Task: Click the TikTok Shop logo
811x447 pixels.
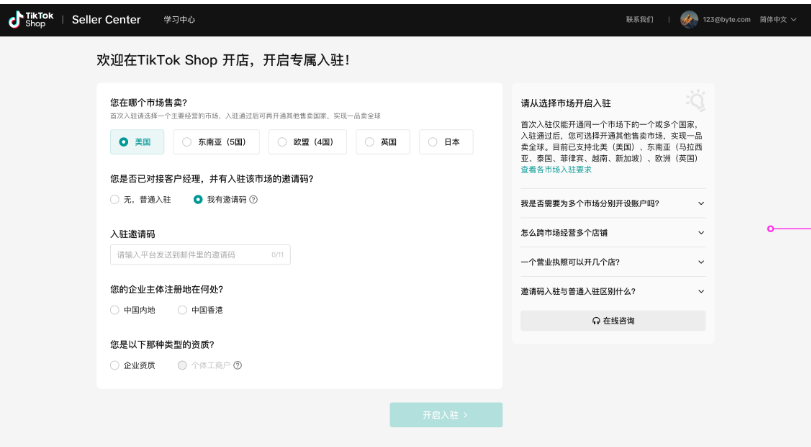Action: pos(31,20)
